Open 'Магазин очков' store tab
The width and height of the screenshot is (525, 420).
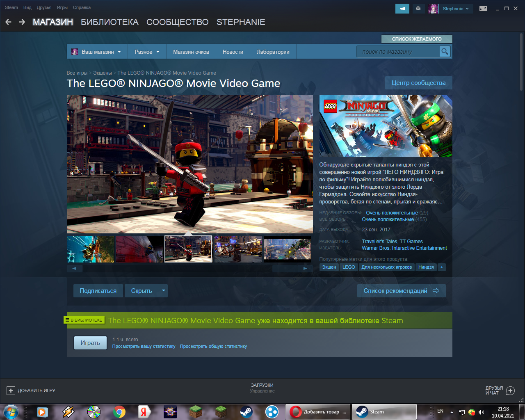click(x=191, y=52)
